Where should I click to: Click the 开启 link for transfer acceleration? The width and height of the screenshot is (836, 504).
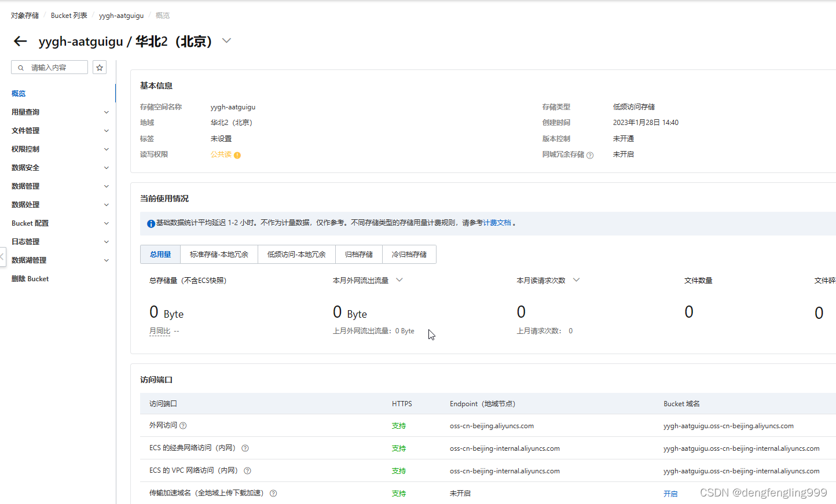click(670, 494)
